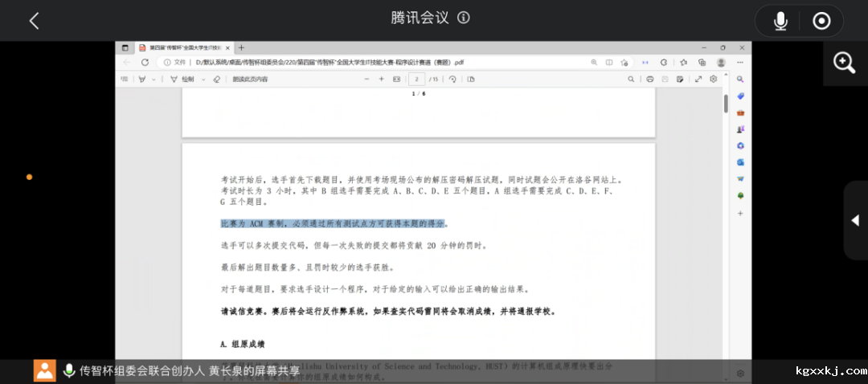The width and height of the screenshot is (868, 384).
Task: Open sidebar green tree icon
Action: coord(741,196)
